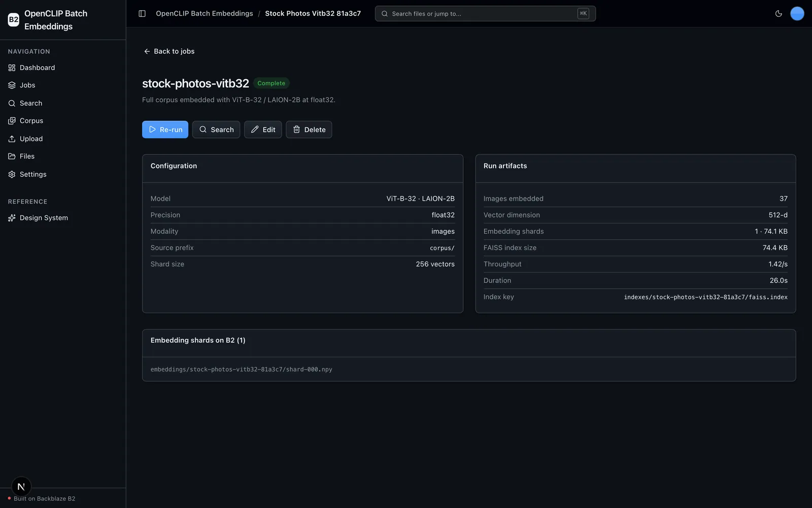
Task: Click the Search magnifier icon in sidebar
Action: [12, 103]
